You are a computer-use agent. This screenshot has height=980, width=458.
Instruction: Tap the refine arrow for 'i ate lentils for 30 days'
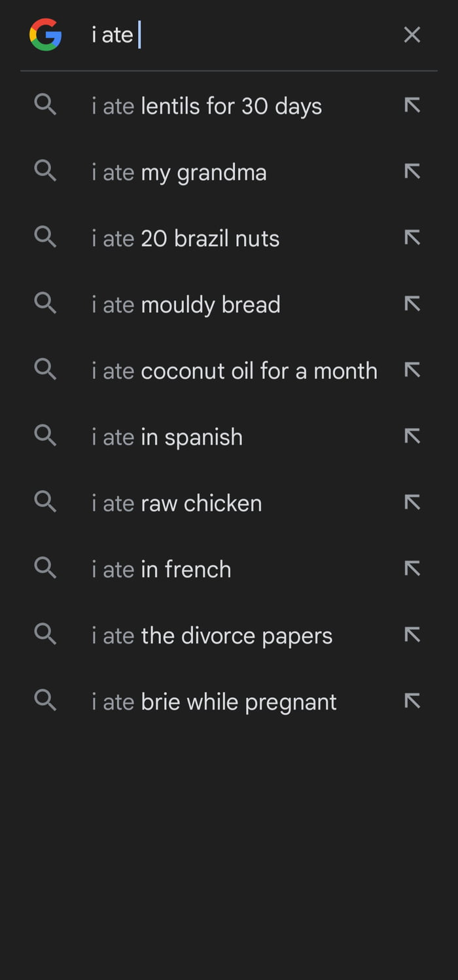click(412, 105)
